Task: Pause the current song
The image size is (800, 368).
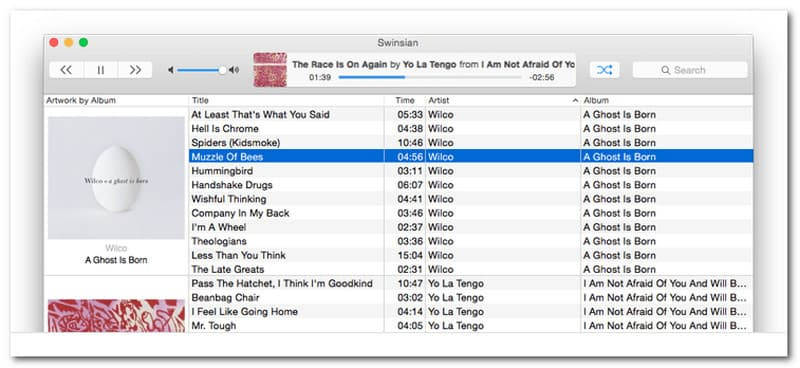Action: [x=101, y=70]
